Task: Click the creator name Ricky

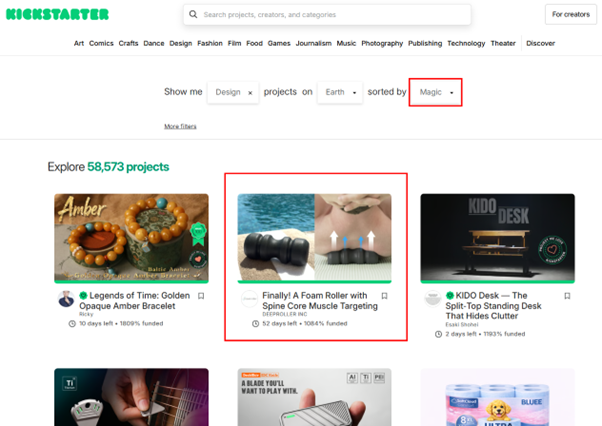Action: pyautogui.click(x=86, y=314)
